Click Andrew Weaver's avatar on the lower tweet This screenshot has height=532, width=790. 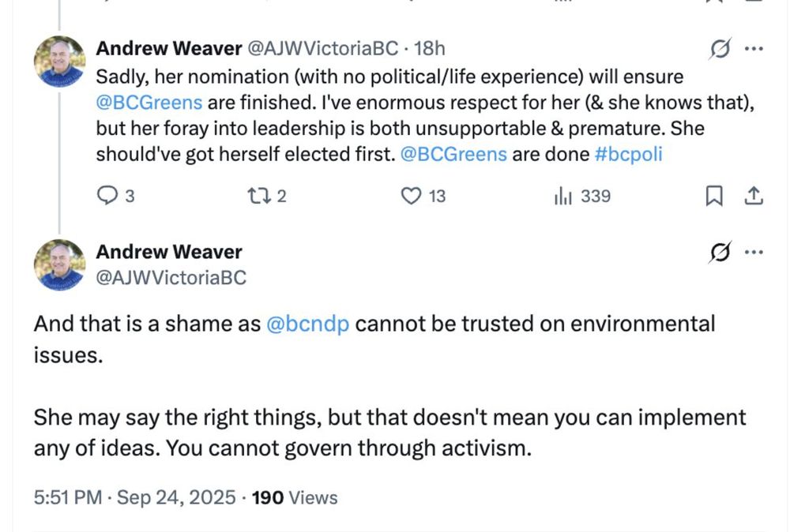(59, 264)
